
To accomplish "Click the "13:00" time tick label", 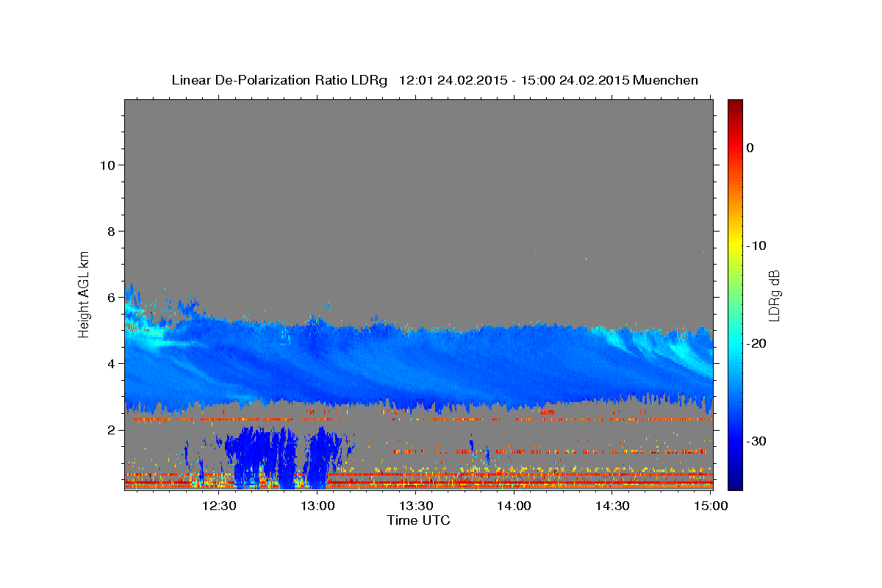I will click(x=318, y=506).
